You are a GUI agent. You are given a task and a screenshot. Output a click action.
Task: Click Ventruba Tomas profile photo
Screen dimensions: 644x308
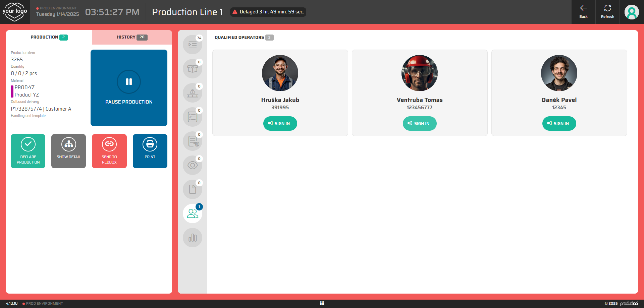pyautogui.click(x=419, y=73)
